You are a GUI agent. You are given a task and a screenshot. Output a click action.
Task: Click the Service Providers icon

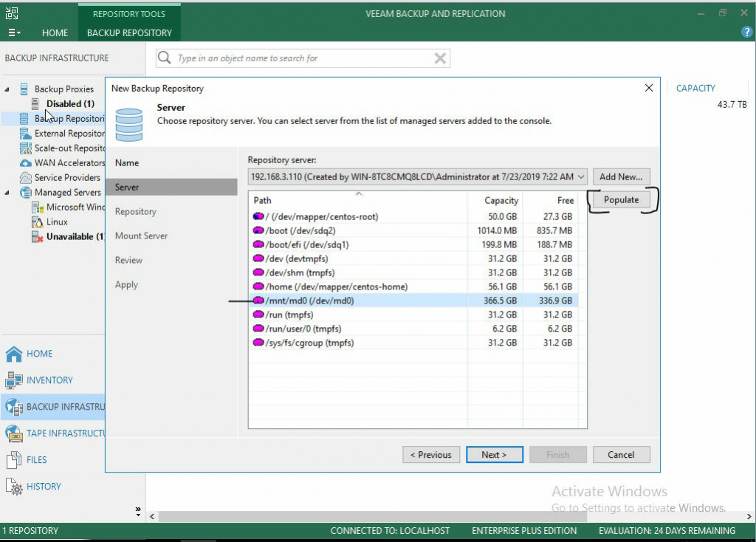point(26,177)
